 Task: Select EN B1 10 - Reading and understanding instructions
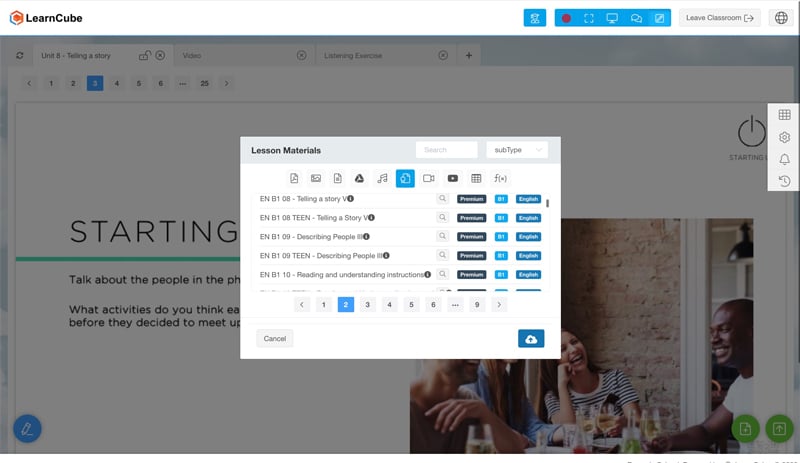click(x=342, y=275)
